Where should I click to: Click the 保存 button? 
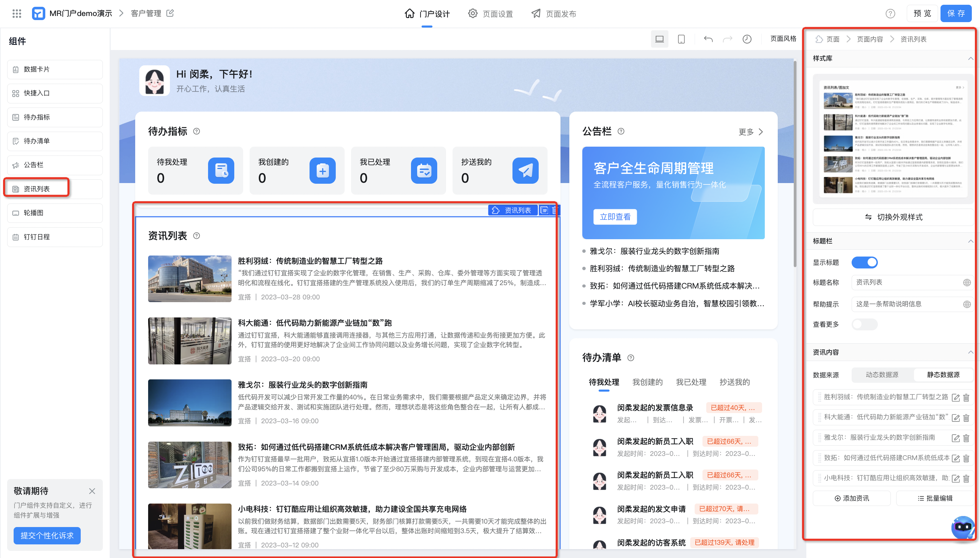point(956,13)
